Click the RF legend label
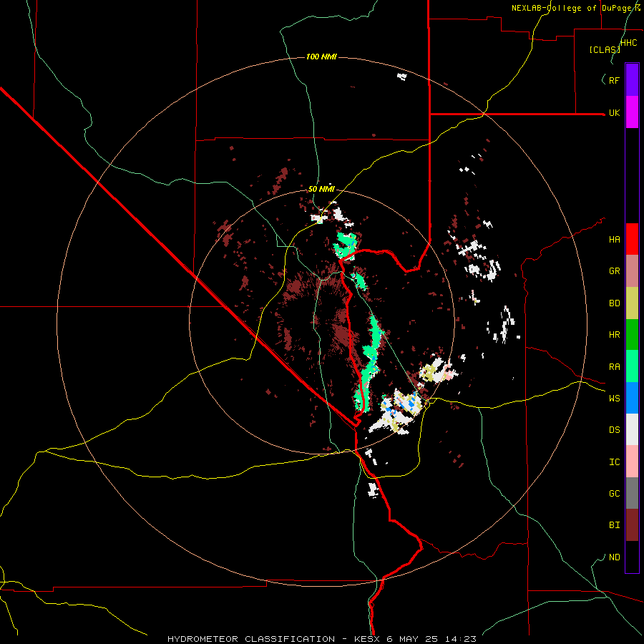The width and height of the screenshot is (644, 644). [614, 80]
